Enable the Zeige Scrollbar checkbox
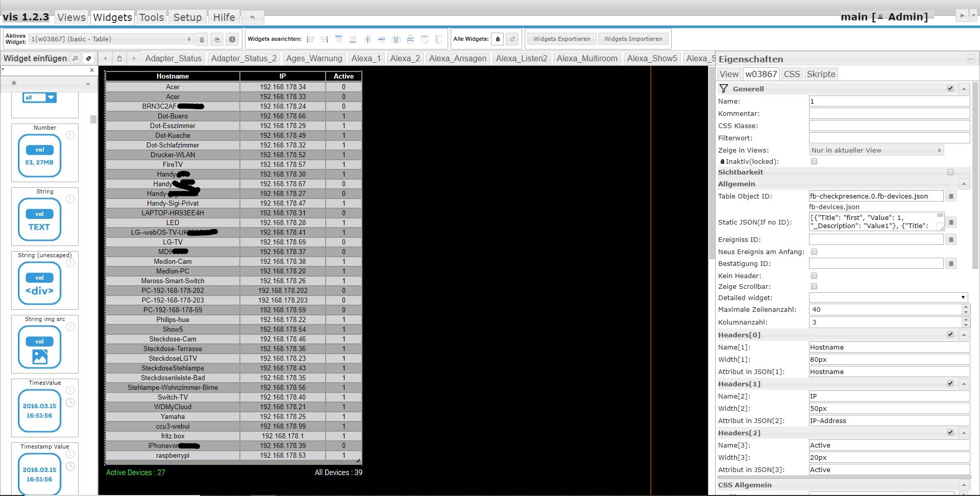 (814, 287)
